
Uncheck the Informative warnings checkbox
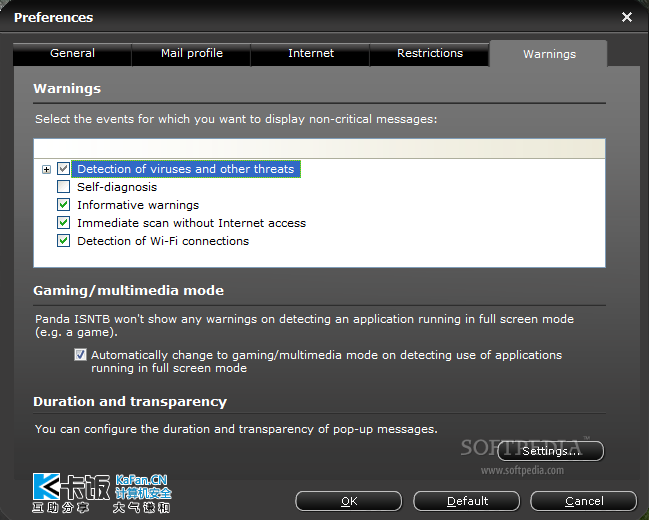pos(63,205)
